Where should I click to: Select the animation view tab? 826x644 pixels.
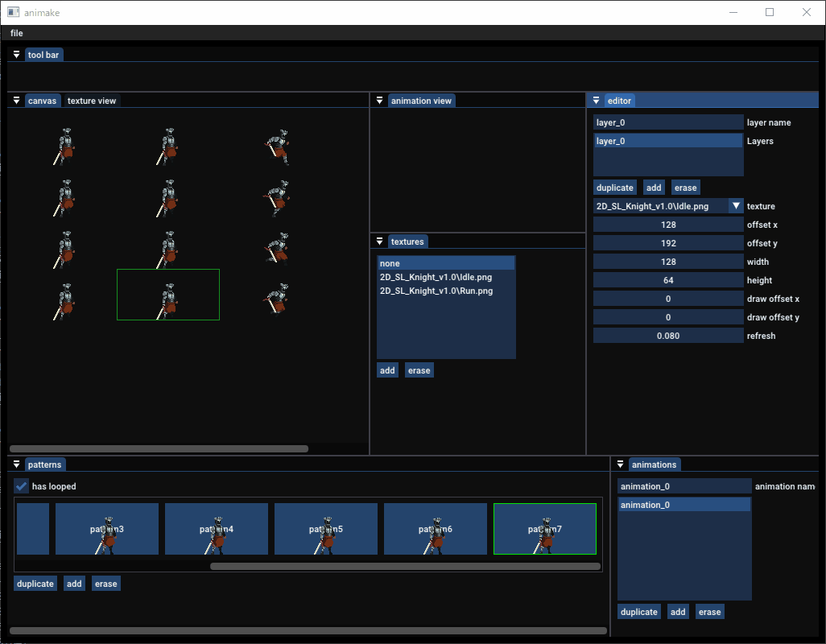pos(421,101)
